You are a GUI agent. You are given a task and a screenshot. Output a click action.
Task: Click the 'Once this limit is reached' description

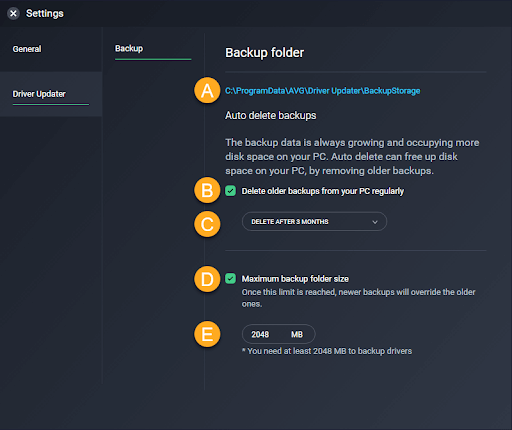[358, 298]
